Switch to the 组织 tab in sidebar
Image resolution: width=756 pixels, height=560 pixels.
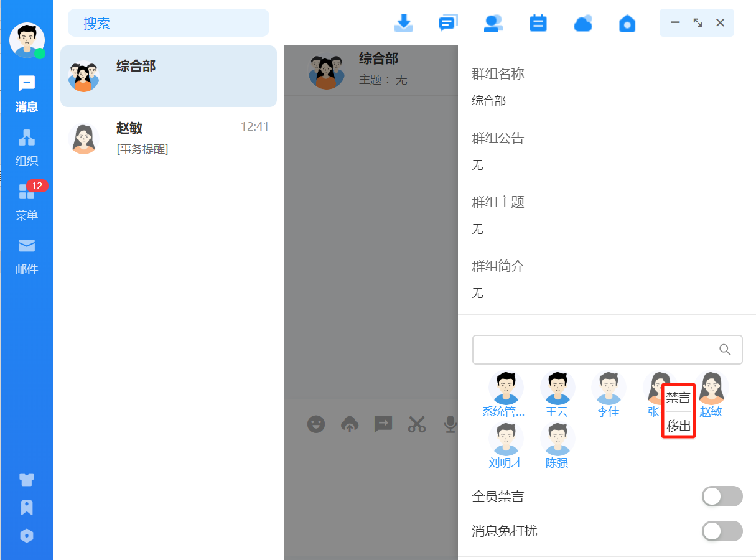(27, 147)
